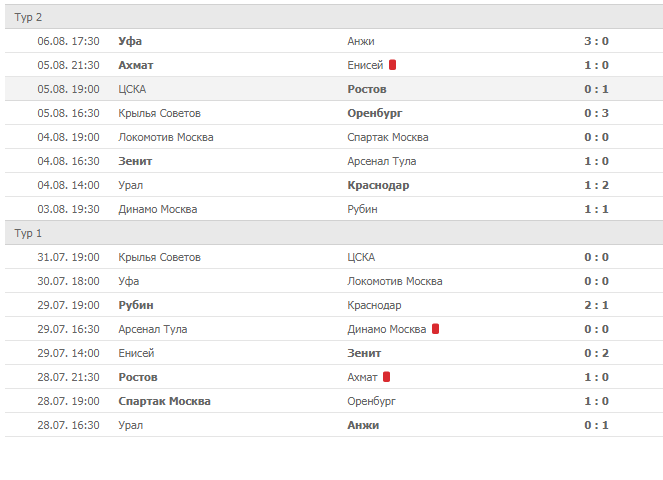Click Локомотив Москва in the Спартак match row
The height and width of the screenshot is (480, 663).
165,137
